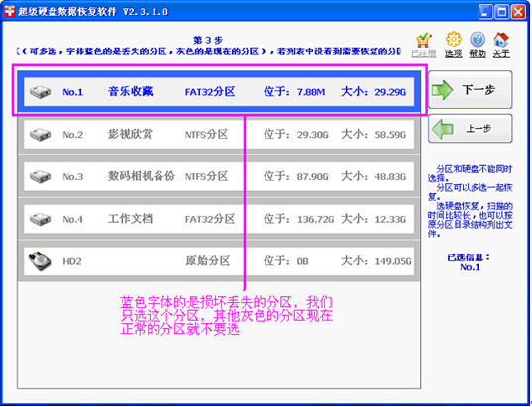
Task: Click the No.4 label
Action: (x=73, y=220)
